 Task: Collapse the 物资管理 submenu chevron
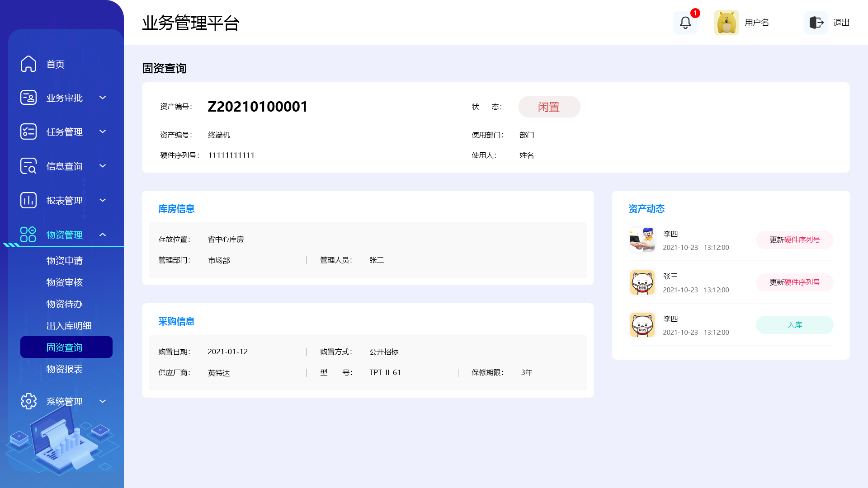(103, 235)
